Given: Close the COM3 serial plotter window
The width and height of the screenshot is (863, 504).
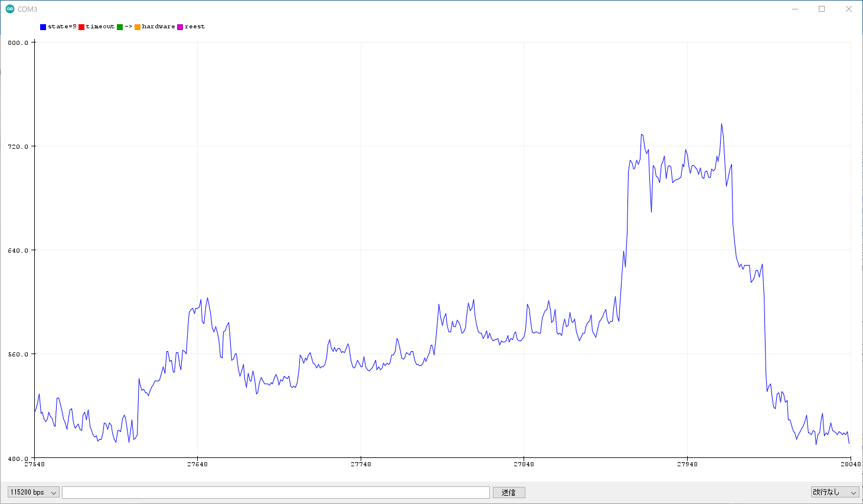Looking at the screenshot, I should 849,9.
